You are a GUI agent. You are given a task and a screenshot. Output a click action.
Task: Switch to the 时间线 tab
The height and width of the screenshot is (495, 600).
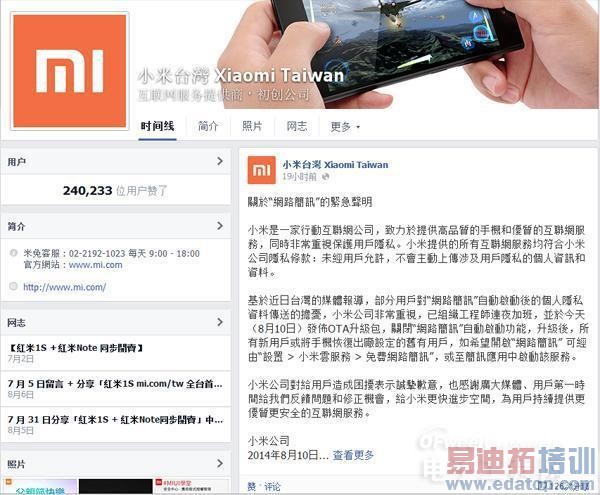click(157, 126)
